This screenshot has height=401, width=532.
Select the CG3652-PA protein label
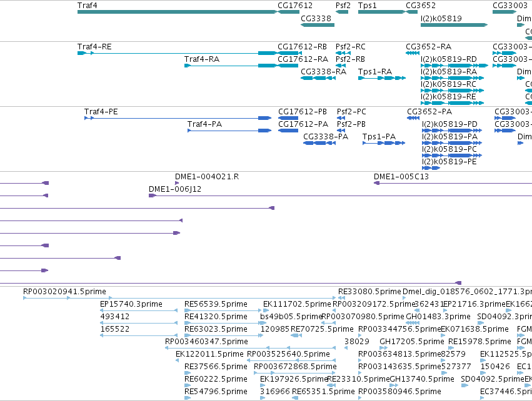[x=429, y=112]
